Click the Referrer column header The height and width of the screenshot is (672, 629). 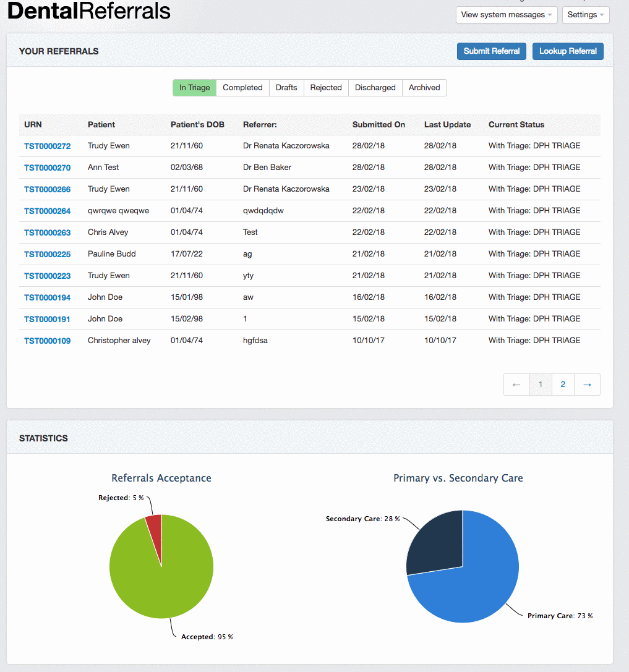pos(260,125)
